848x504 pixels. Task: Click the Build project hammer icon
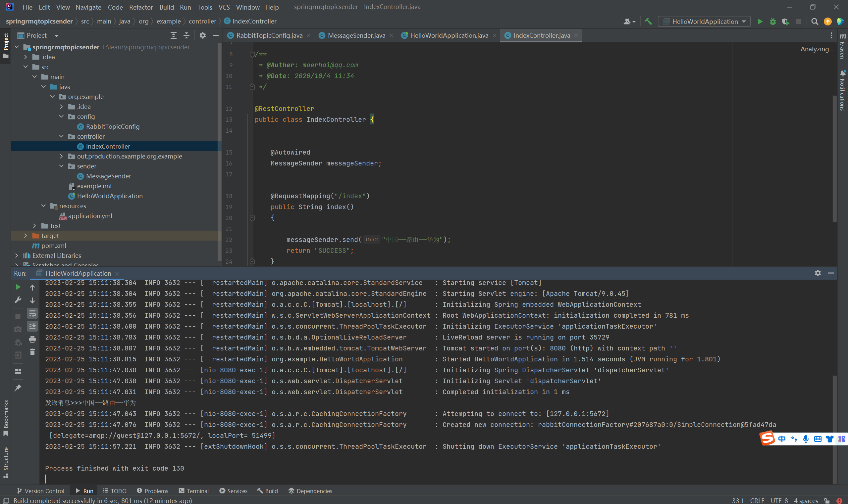click(x=648, y=22)
